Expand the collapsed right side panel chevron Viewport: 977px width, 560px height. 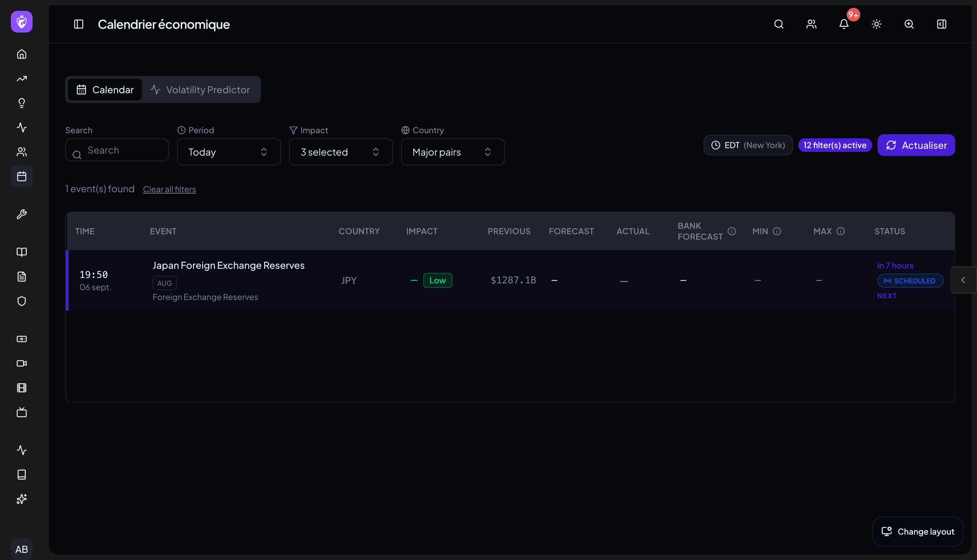[x=963, y=280]
